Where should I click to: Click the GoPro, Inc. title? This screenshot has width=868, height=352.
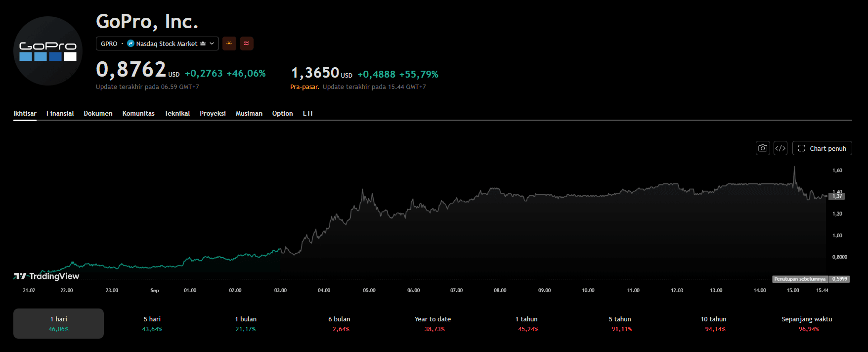147,21
